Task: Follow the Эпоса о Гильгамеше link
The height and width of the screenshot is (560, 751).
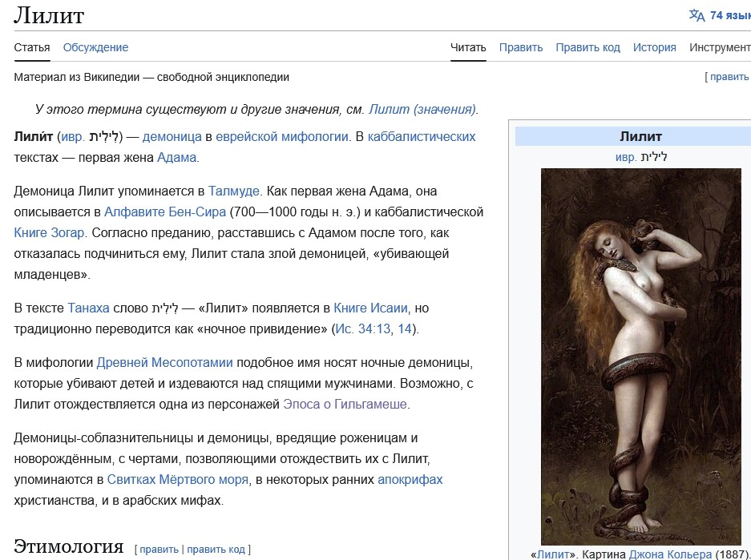Action: tap(345, 404)
